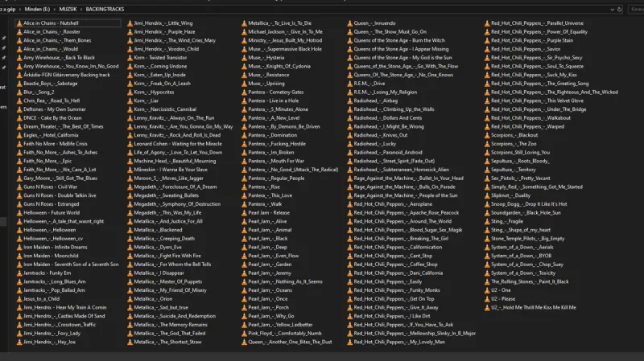Click VLC icon of Iron Maiden - Moonchild
This screenshot has height=361, width=644.
[x=19, y=256]
